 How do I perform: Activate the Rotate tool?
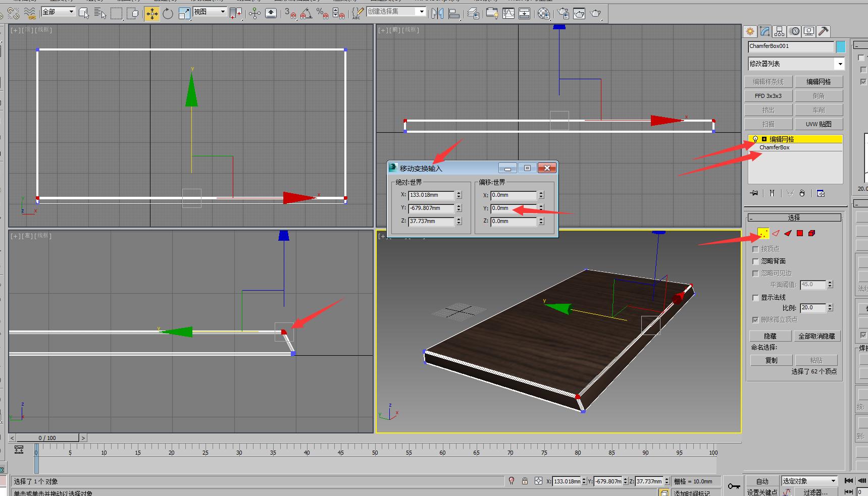(x=168, y=14)
